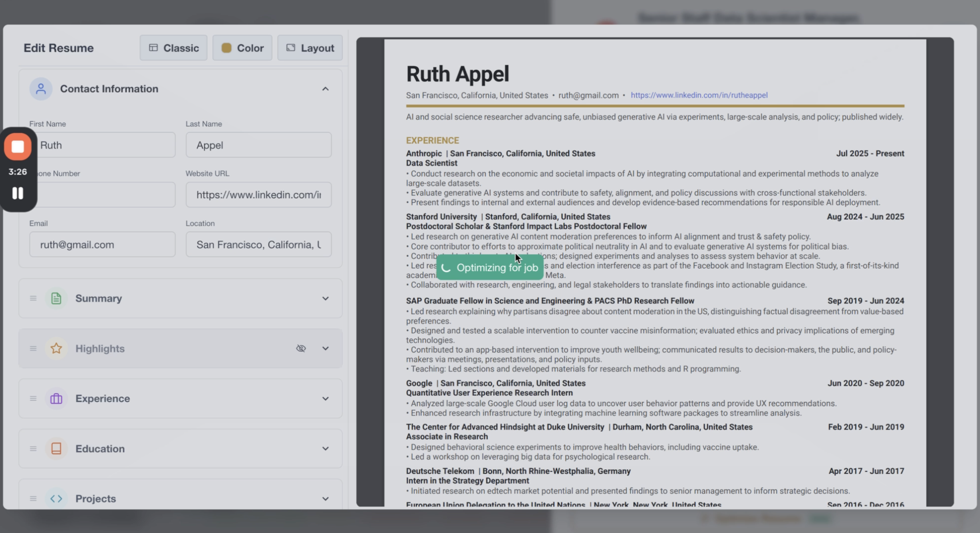This screenshot has height=533, width=980.
Task: Click the Projects code brackets icon
Action: click(x=56, y=498)
